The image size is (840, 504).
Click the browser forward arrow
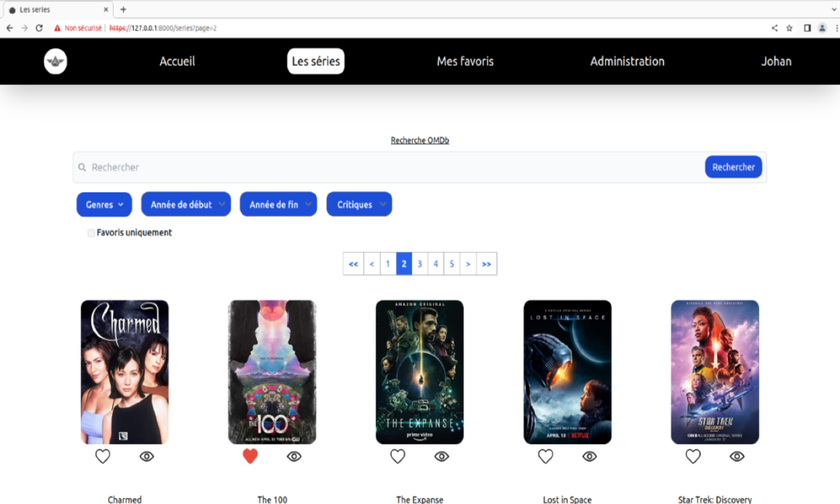(24, 28)
